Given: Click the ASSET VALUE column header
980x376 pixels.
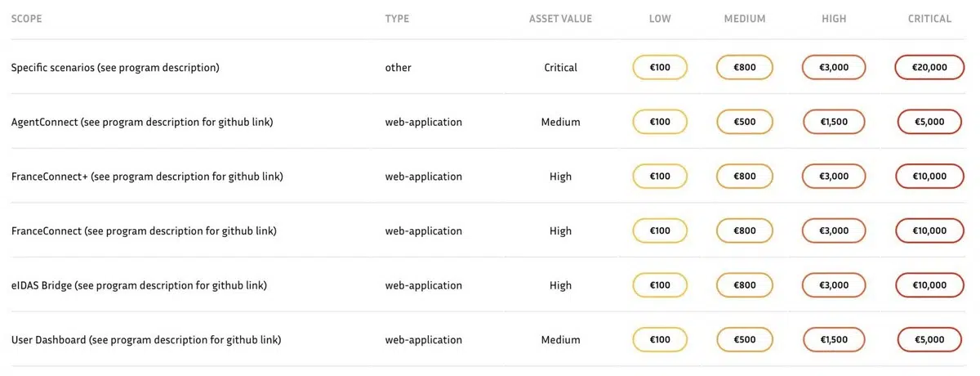Looking at the screenshot, I should (560, 19).
